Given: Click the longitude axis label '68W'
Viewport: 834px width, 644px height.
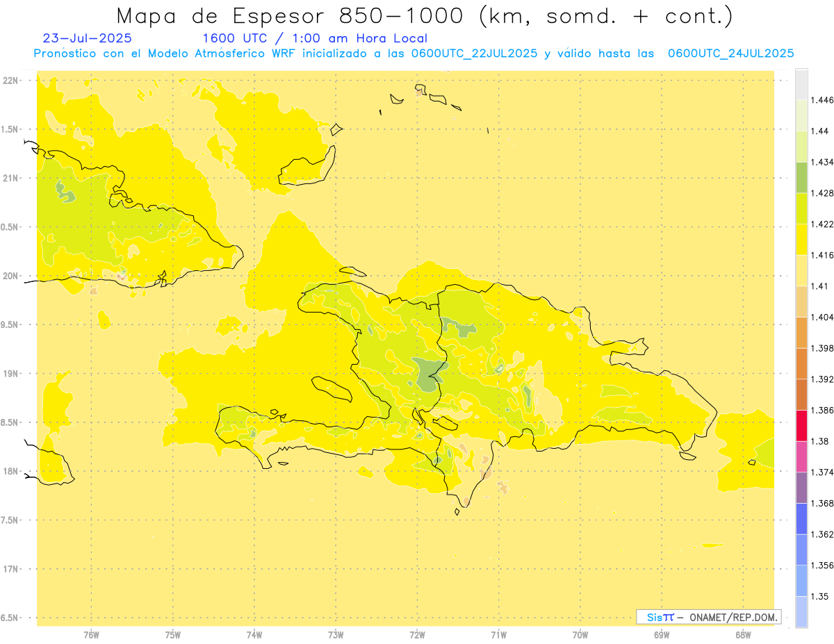Looking at the screenshot, I should click(743, 635).
